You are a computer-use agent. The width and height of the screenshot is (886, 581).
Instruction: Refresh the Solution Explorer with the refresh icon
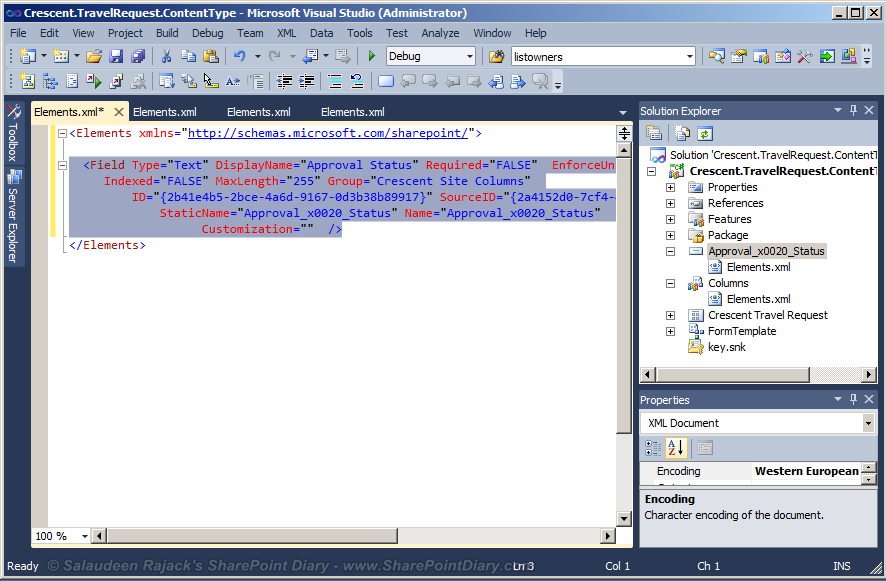[x=704, y=131]
